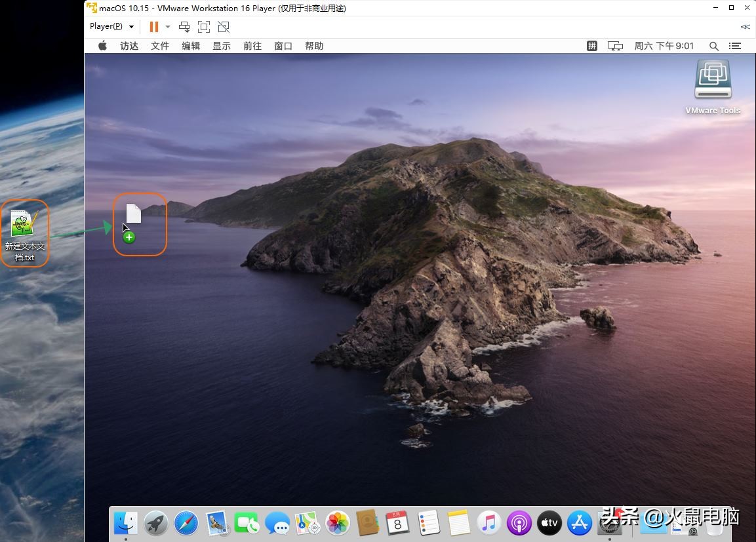Open the Apple menu
Screen dimensions: 756x542
tap(102, 46)
